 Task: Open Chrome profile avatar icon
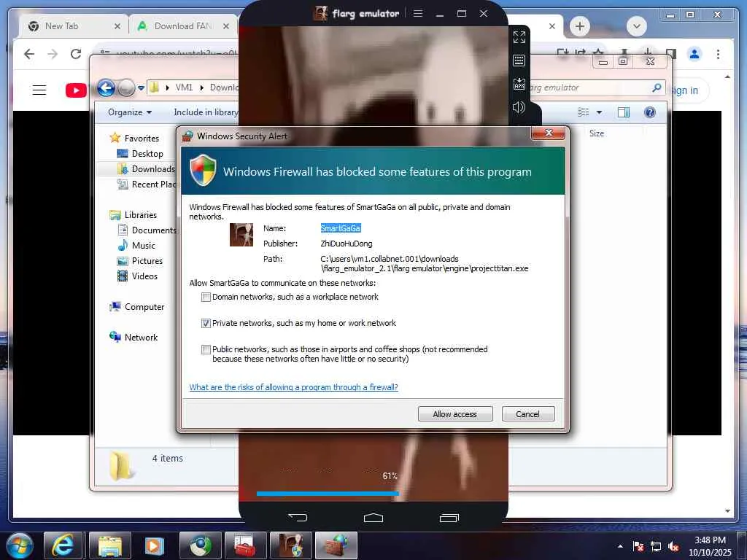click(x=694, y=54)
